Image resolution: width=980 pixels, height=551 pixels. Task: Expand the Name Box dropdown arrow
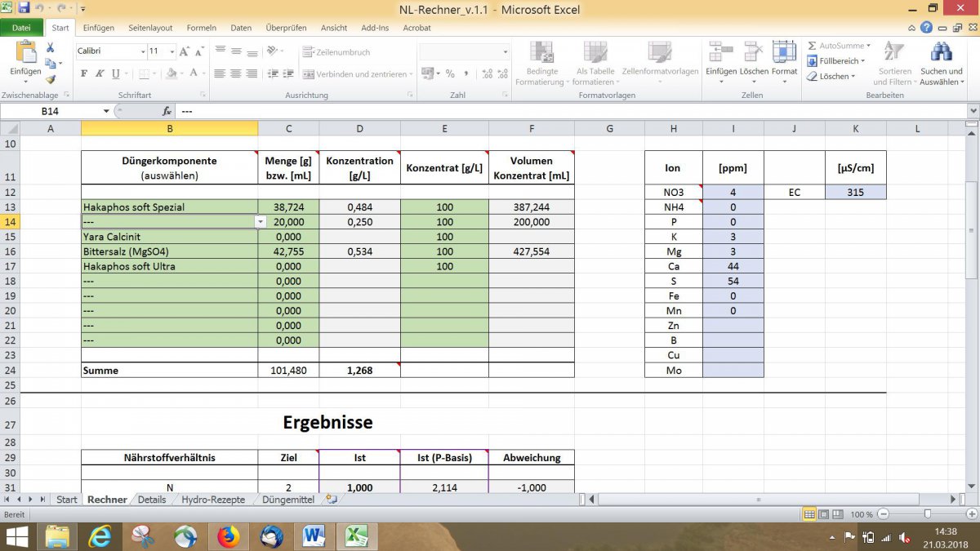(x=106, y=111)
